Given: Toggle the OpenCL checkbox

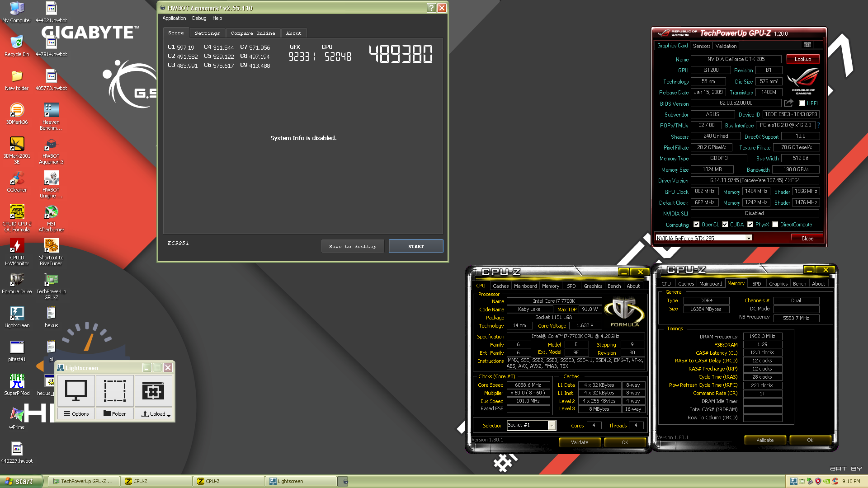Looking at the screenshot, I should (697, 225).
